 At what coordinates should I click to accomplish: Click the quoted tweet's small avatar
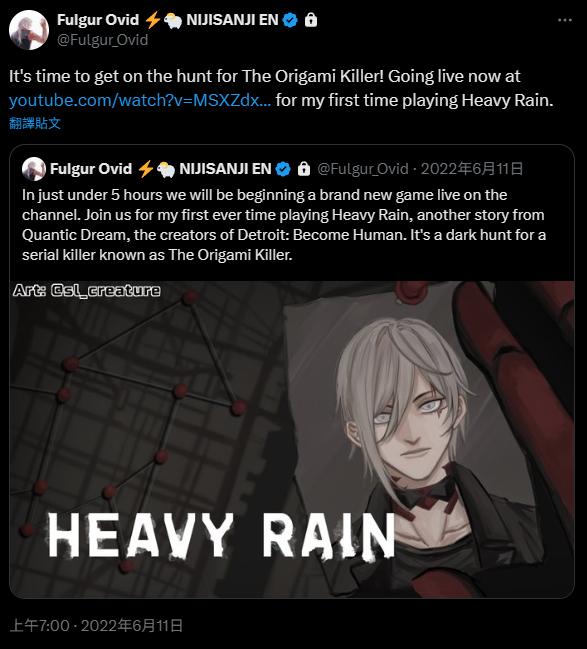tap(34, 169)
